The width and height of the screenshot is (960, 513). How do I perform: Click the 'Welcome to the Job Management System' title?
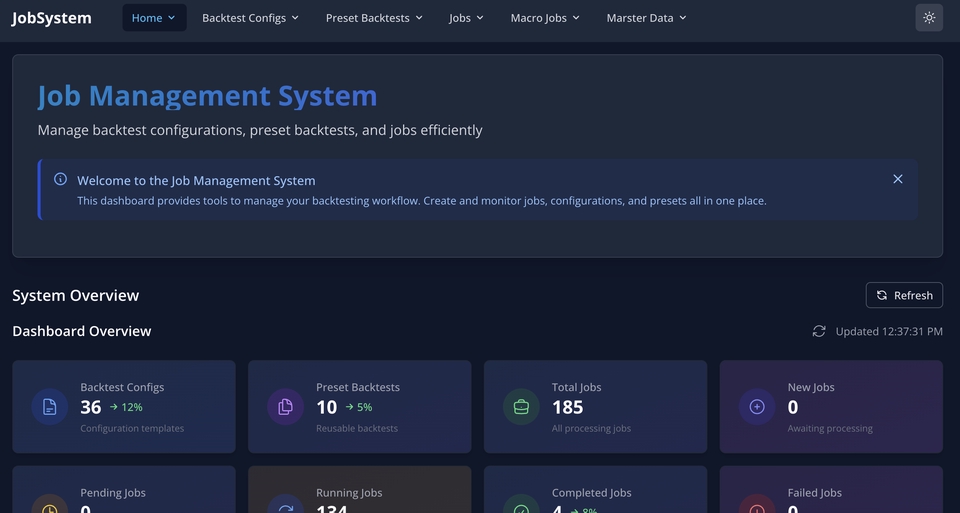click(197, 181)
